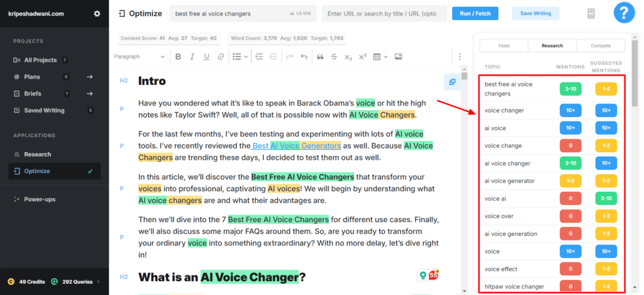Screen dimensions: 644x295
Task: Click the underline icon
Action: coord(207,57)
